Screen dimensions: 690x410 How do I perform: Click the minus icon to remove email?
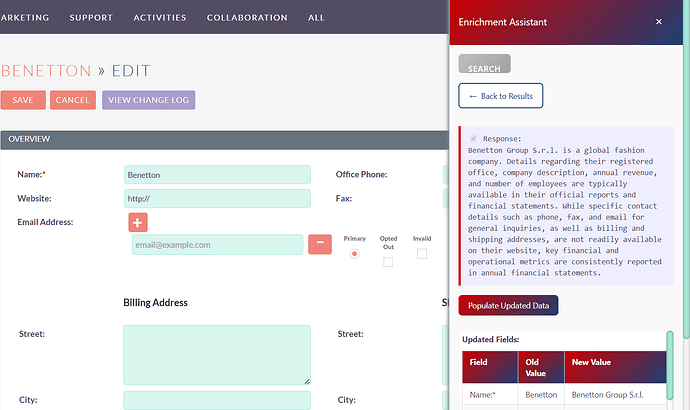(319, 244)
